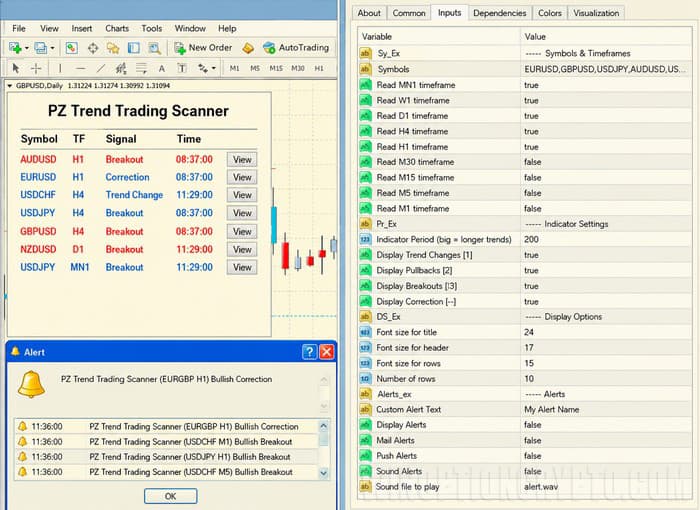The width and height of the screenshot is (700, 510).
Task: Switch to the Colors tab
Action: (x=550, y=13)
